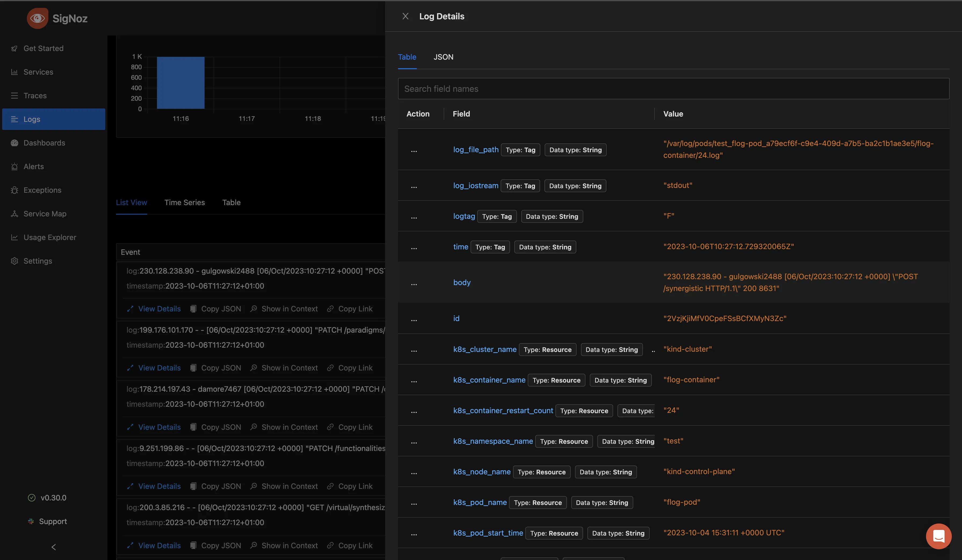962x560 pixels.
Task: Click Copy JSON icon for gulgowski2488 log
Action: click(194, 309)
